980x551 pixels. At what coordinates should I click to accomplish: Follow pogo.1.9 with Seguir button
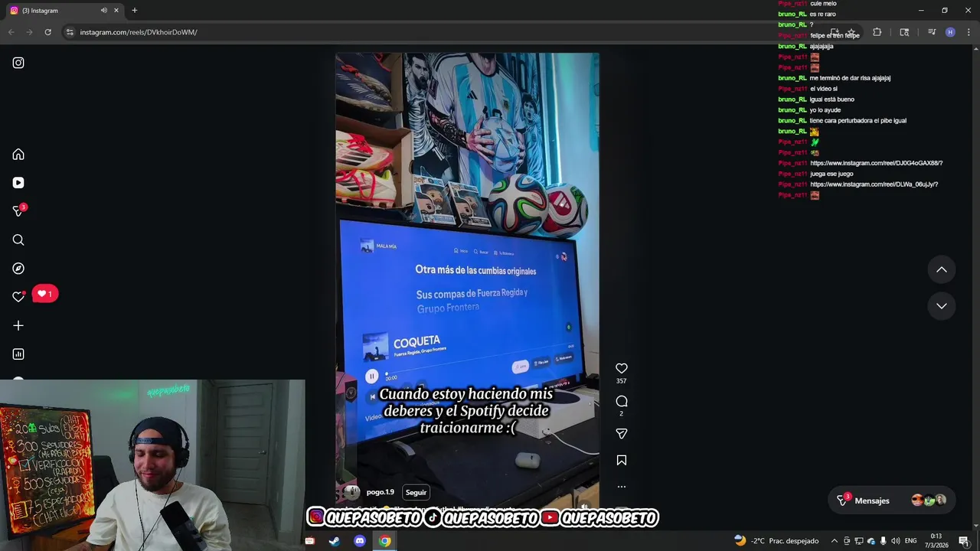pos(416,492)
